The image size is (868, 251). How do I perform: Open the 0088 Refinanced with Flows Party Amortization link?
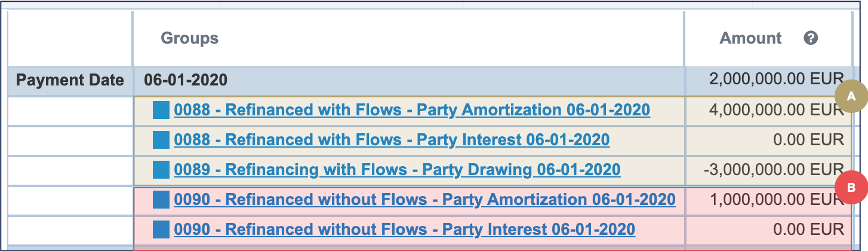point(412,111)
